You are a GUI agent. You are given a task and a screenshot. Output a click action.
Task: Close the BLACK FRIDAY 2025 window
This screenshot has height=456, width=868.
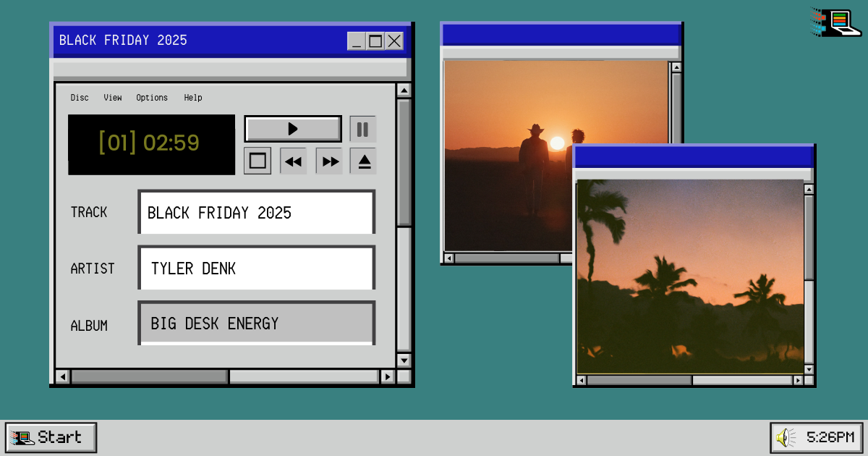pos(394,41)
